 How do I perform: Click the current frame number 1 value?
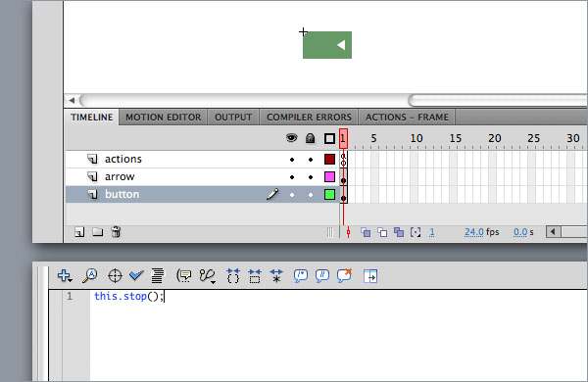click(432, 232)
